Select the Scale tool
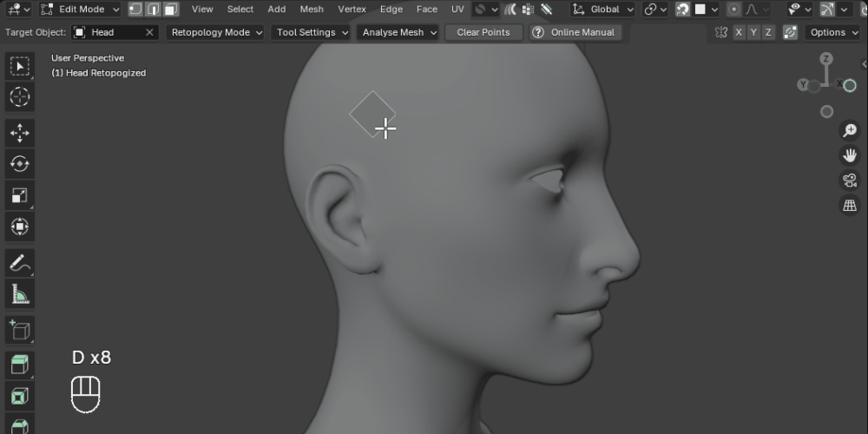The height and width of the screenshot is (434, 868). pos(20,195)
